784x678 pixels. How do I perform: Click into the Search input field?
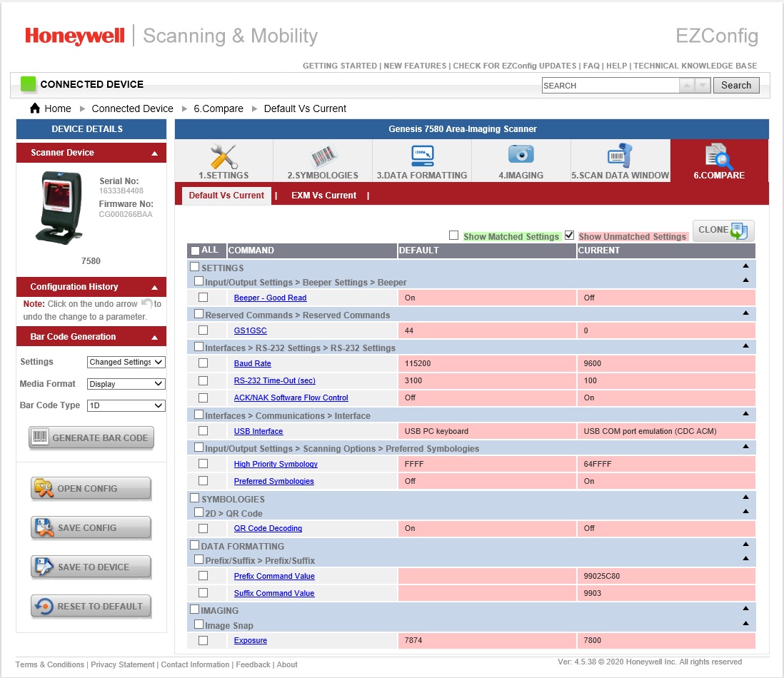point(610,86)
